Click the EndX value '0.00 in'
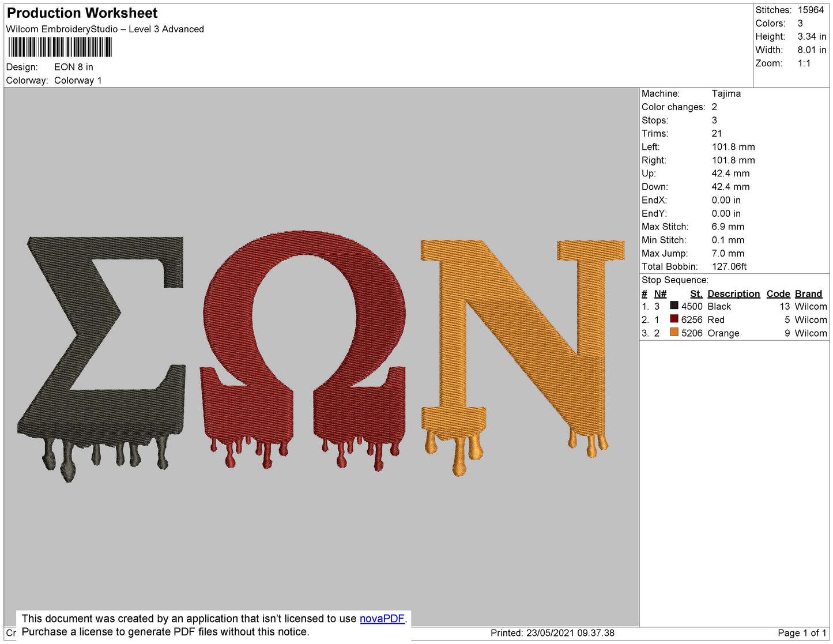This screenshot has height=644, width=833. (x=726, y=201)
